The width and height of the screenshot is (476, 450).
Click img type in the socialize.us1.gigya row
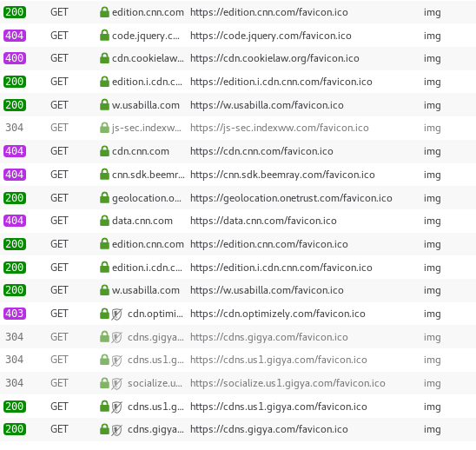tap(433, 383)
